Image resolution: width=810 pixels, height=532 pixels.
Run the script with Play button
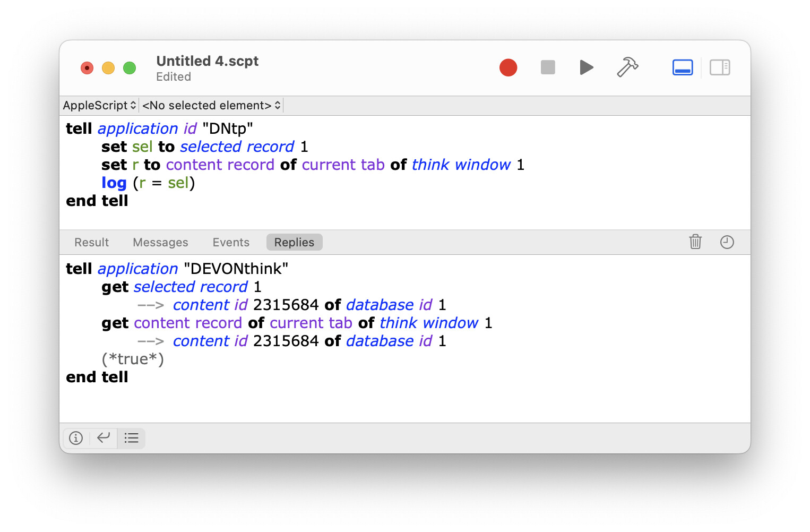(x=586, y=67)
